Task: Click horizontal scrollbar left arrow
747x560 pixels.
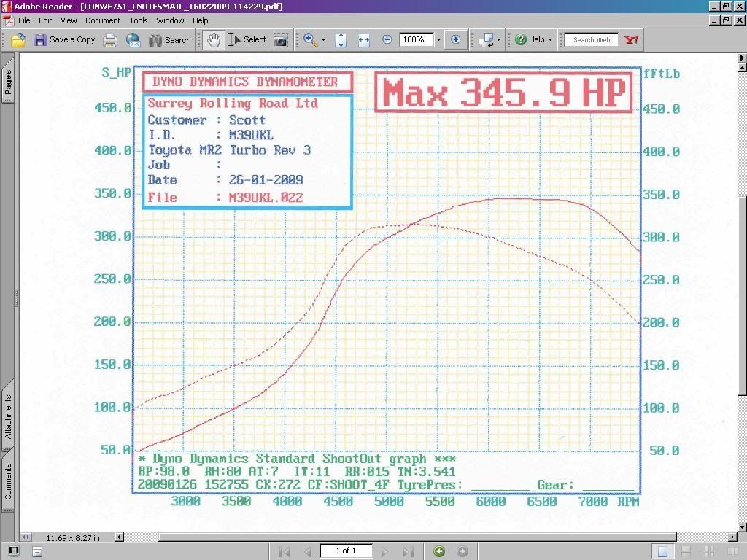Action: [x=119, y=537]
